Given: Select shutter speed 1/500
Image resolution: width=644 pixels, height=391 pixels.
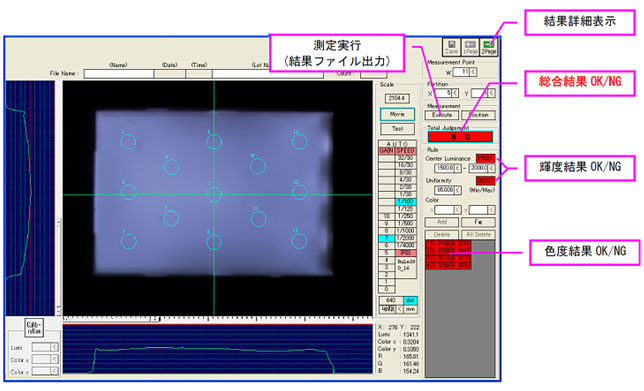Looking at the screenshot, I should 405,223.
